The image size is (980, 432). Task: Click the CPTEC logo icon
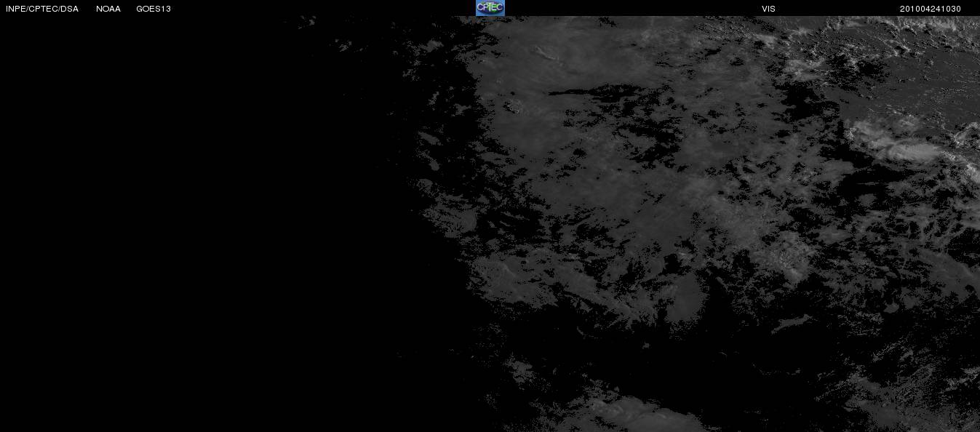click(490, 8)
